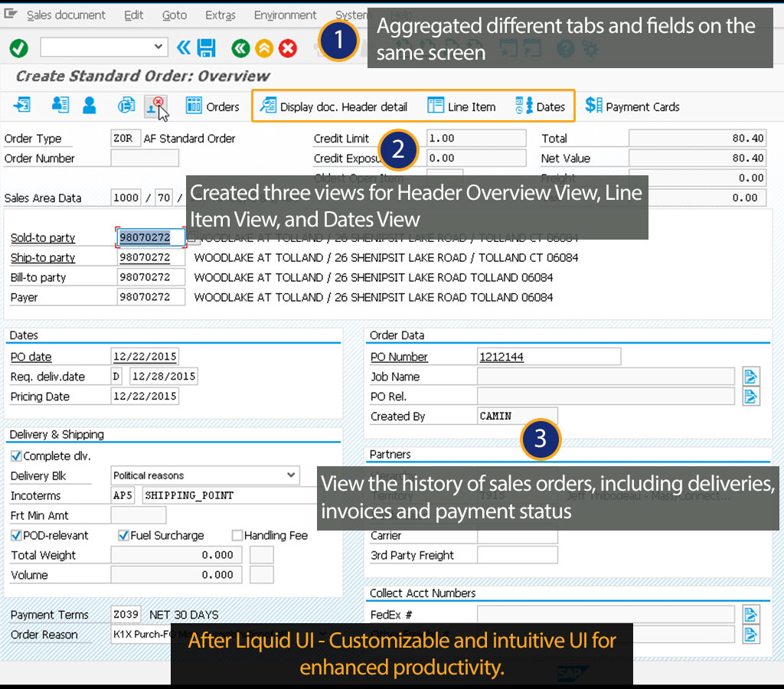Uncheck the Complete dlv. checkbox
Image resolution: width=784 pixels, height=689 pixels.
tap(16, 456)
